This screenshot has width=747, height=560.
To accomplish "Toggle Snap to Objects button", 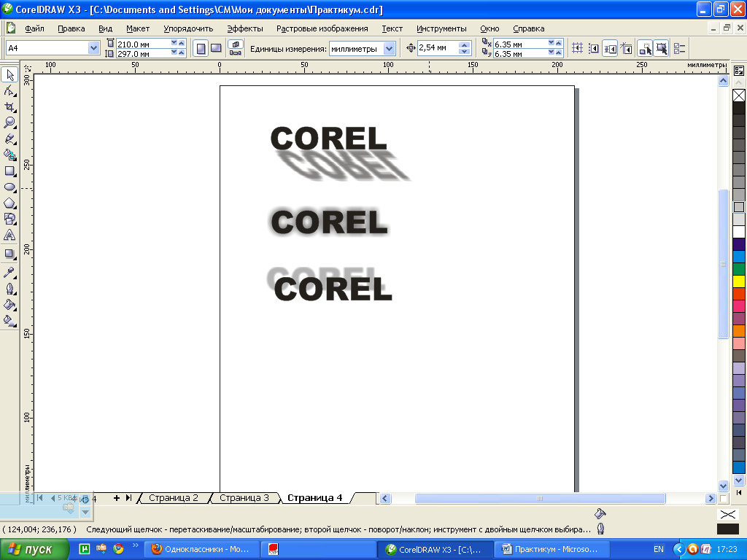I will tap(611, 48).
